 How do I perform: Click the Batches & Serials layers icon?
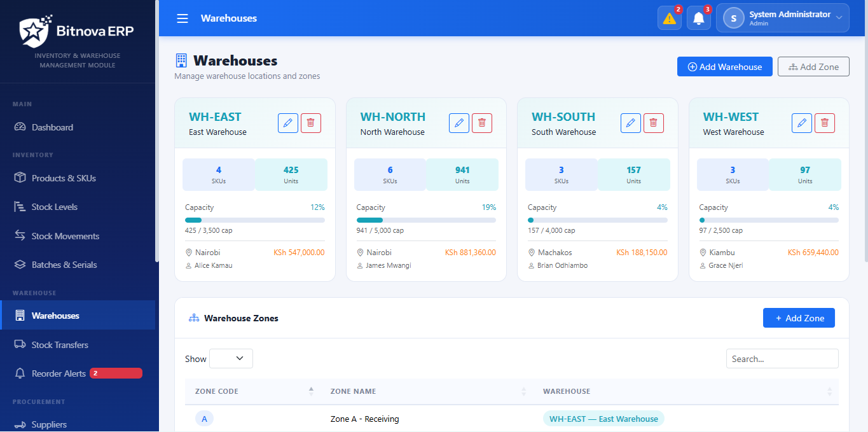[20, 265]
